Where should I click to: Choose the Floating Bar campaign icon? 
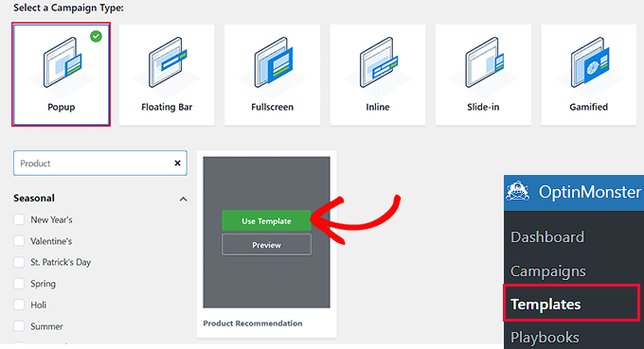coord(168,62)
